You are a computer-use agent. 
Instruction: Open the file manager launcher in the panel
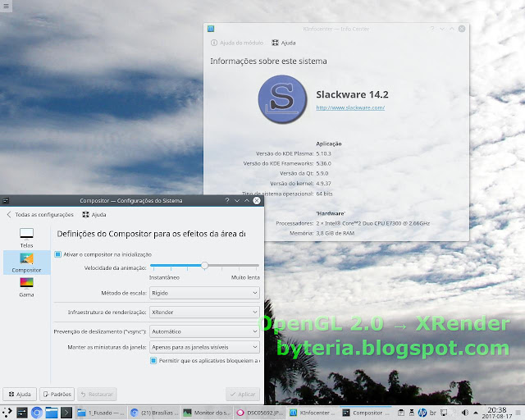(x=52, y=413)
